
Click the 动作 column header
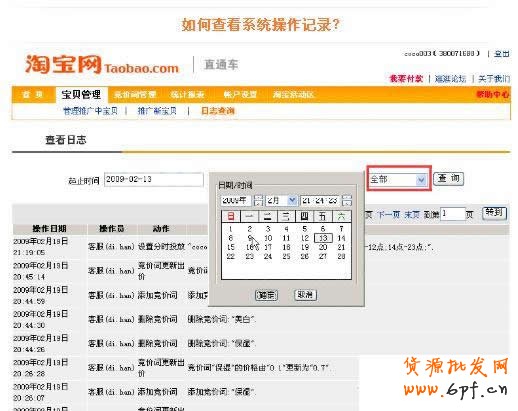coord(161,229)
